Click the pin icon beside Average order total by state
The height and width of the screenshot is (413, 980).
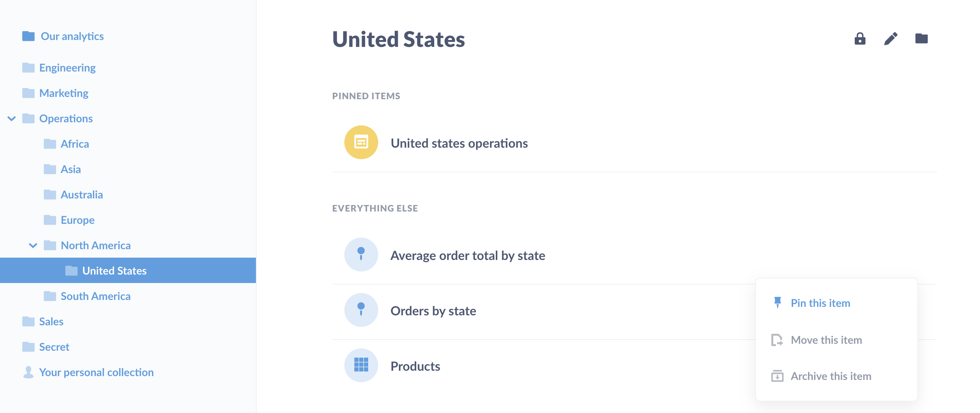(361, 255)
